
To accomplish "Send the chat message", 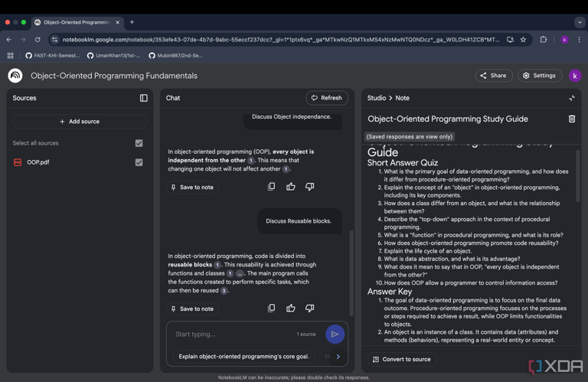I will click(x=335, y=334).
